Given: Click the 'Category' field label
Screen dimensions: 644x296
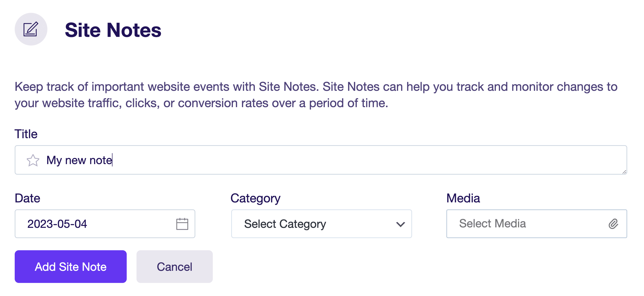Looking at the screenshot, I should [255, 198].
